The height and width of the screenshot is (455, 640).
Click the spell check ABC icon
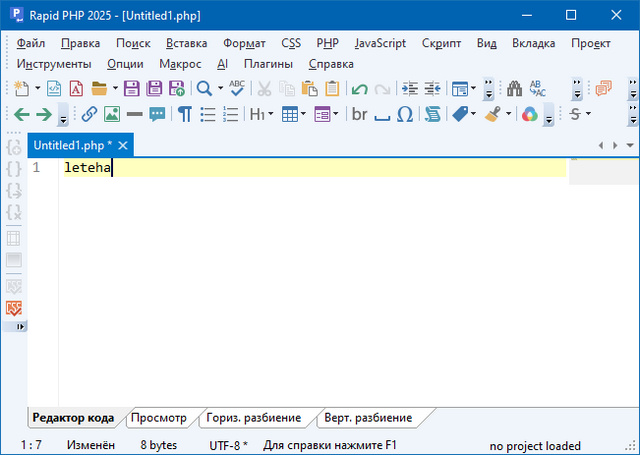pyautogui.click(x=236, y=88)
